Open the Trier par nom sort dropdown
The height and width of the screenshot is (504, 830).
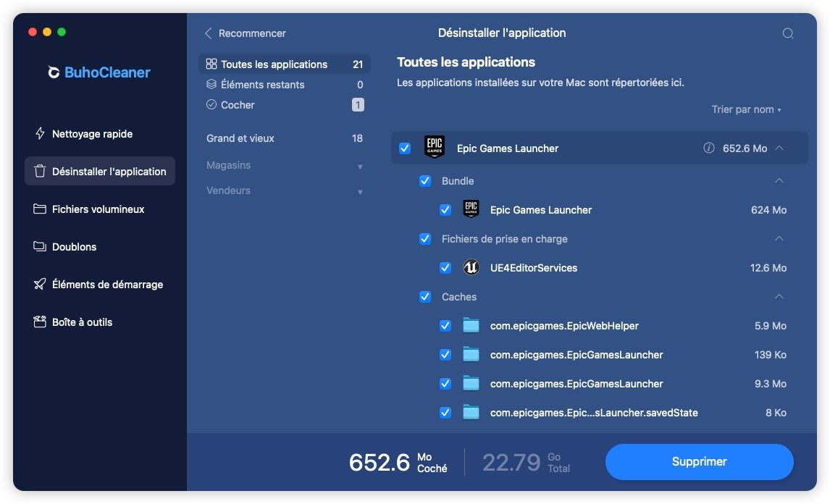pos(746,109)
